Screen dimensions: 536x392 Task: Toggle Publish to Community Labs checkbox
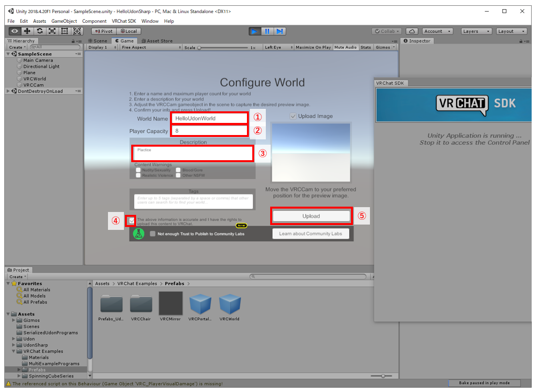[x=153, y=234]
